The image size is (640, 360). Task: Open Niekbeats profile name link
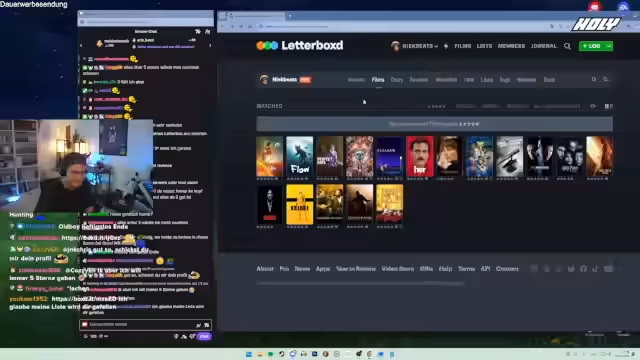click(284, 80)
